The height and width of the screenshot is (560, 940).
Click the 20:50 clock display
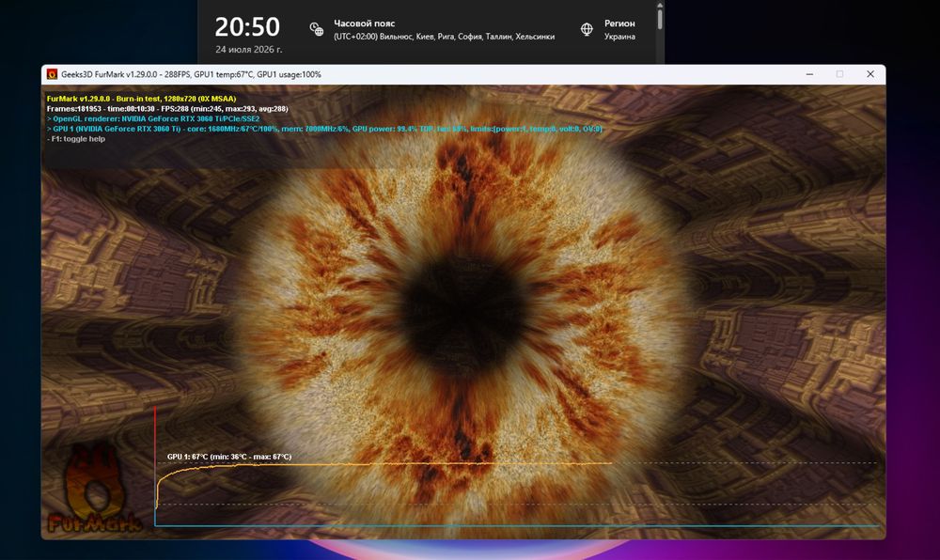tap(247, 27)
